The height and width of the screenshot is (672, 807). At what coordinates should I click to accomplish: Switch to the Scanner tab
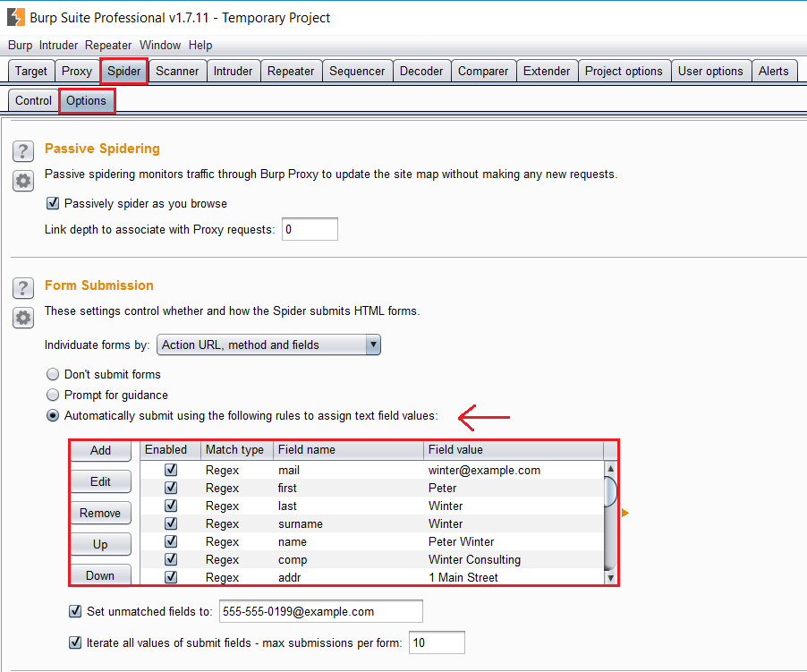point(176,71)
